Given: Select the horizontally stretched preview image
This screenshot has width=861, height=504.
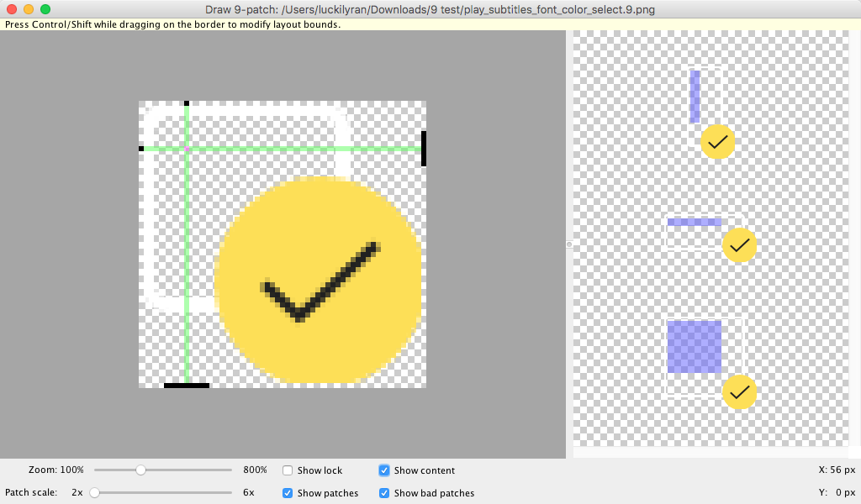Looking at the screenshot, I should tap(711, 238).
